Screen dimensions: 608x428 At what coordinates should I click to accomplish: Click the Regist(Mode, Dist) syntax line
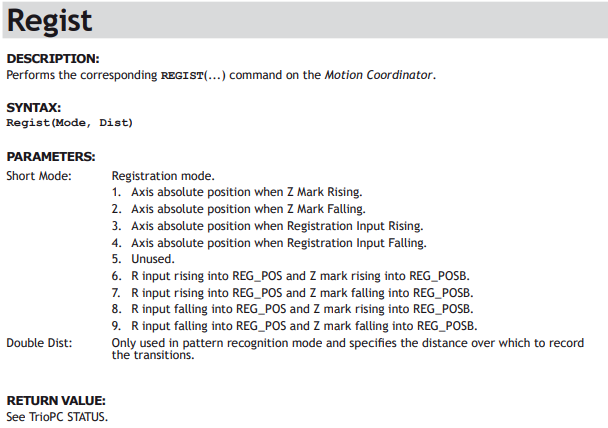[70, 123]
